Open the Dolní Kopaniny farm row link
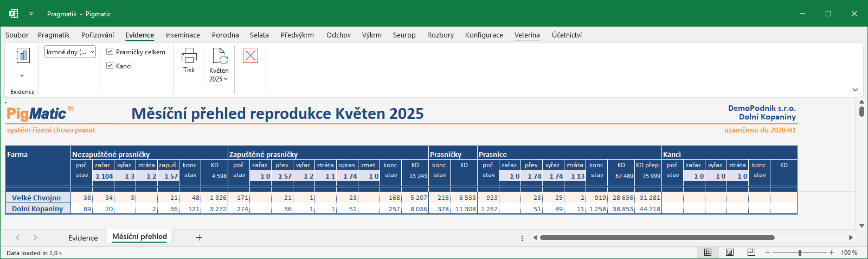The image size is (868, 259). [x=37, y=209]
